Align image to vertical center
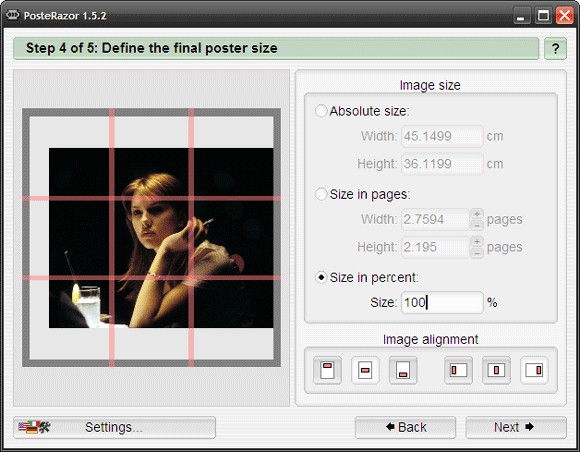Image resolution: width=580 pixels, height=452 pixels. [365, 370]
